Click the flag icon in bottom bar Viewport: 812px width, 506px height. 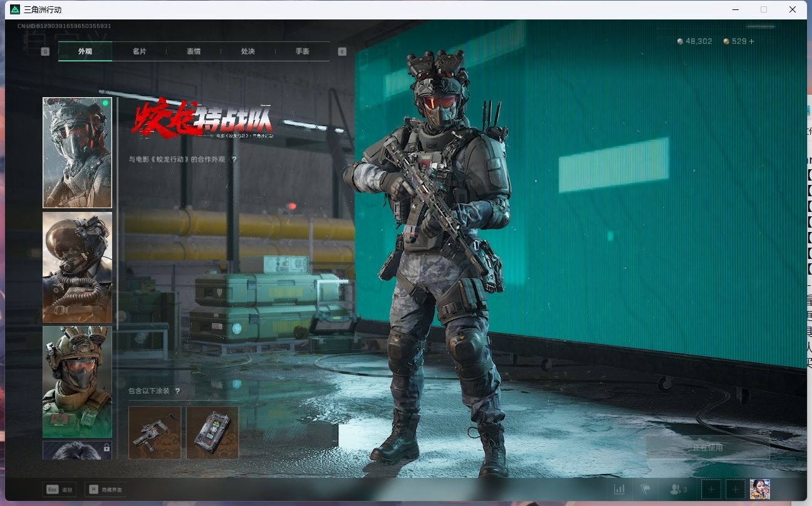645,489
